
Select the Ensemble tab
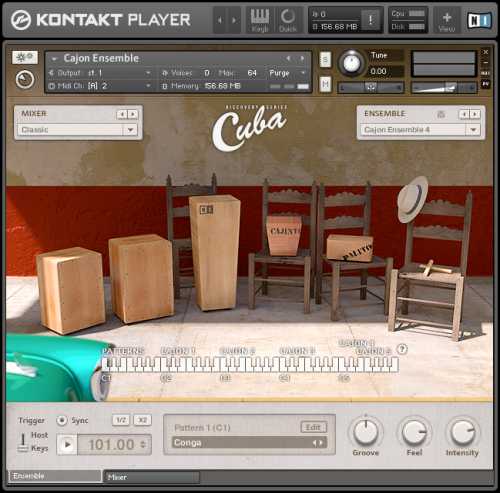tap(55, 476)
